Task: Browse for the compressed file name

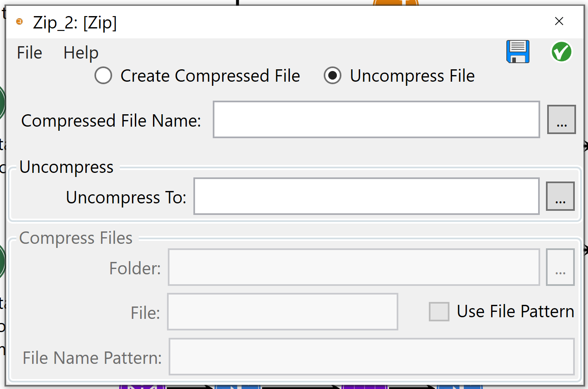Action: pyautogui.click(x=561, y=119)
